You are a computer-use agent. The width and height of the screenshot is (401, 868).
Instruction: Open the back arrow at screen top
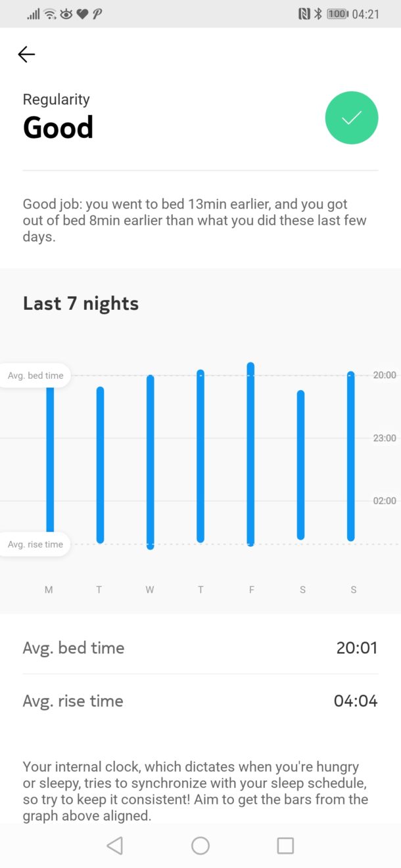click(x=26, y=54)
